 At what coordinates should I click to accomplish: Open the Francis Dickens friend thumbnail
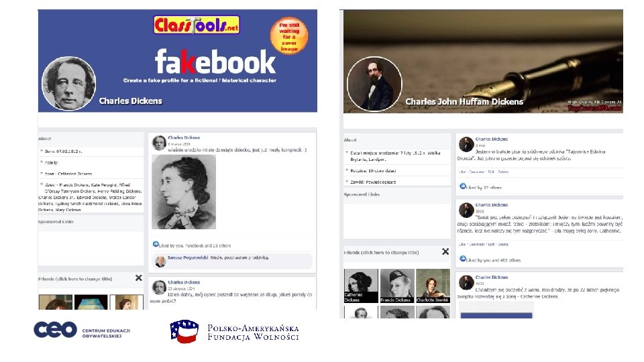pyautogui.click(x=397, y=286)
